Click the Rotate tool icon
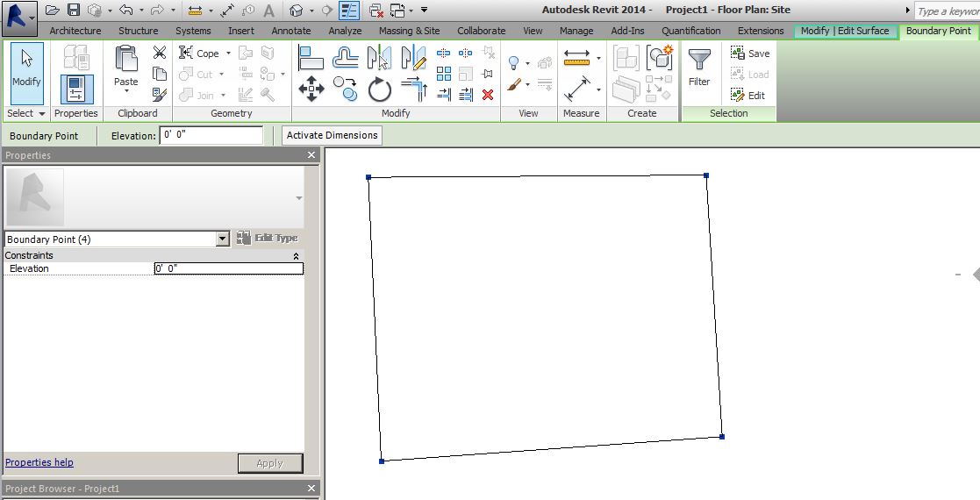Image resolution: width=980 pixels, height=500 pixels. (379, 89)
